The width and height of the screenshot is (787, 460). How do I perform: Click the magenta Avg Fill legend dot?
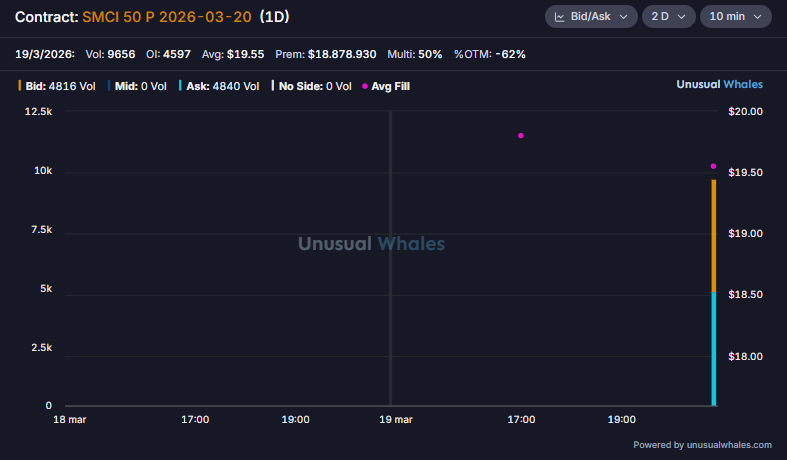365,86
